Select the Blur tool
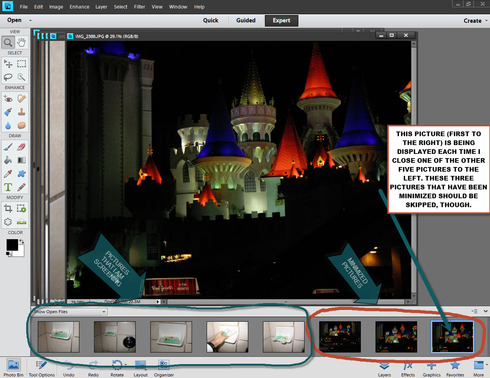 coord(8,125)
